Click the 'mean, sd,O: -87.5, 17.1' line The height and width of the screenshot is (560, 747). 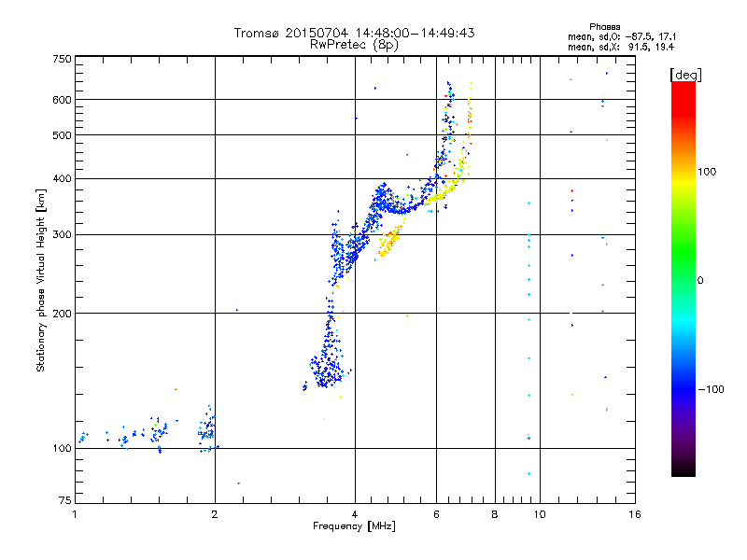622,37
